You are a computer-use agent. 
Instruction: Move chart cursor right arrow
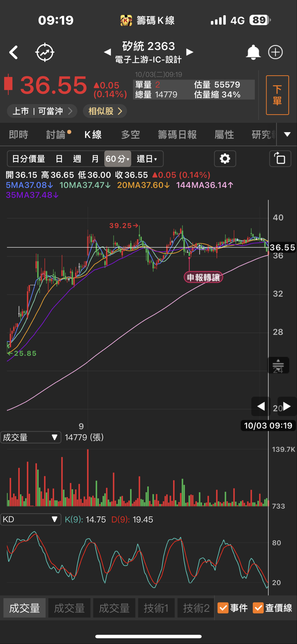(287, 406)
